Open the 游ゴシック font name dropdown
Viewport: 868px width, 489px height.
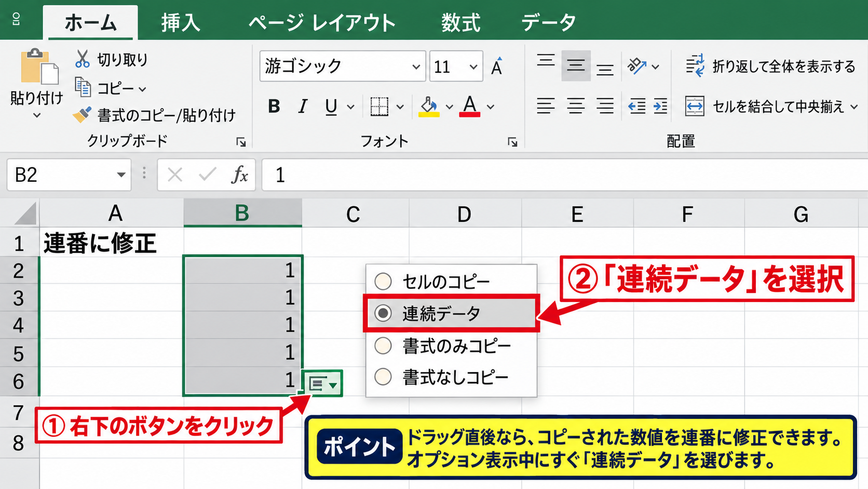pyautogui.click(x=416, y=67)
